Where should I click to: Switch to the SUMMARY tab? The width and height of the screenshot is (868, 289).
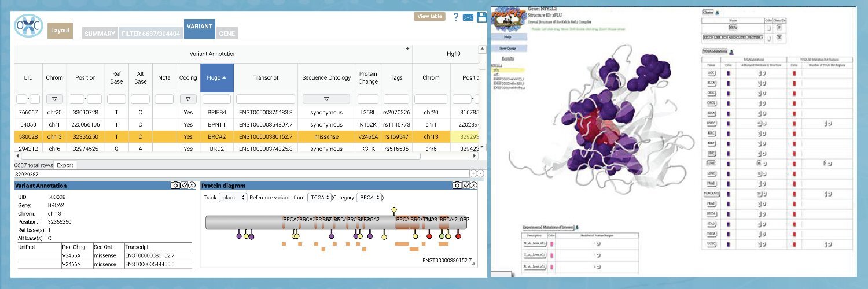[100, 34]
